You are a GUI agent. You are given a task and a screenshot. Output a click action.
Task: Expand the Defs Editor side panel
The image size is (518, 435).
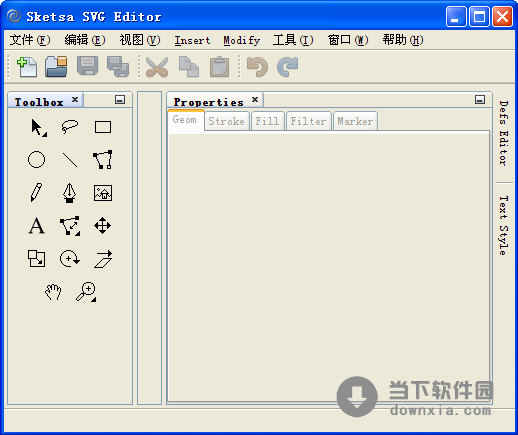tap(504, 133)
